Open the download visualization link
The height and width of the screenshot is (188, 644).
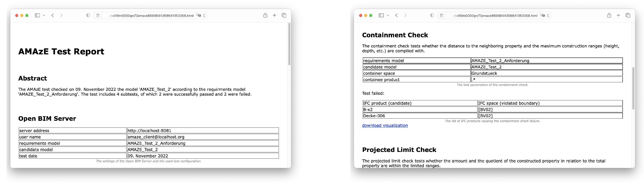[x=385, y=126]
